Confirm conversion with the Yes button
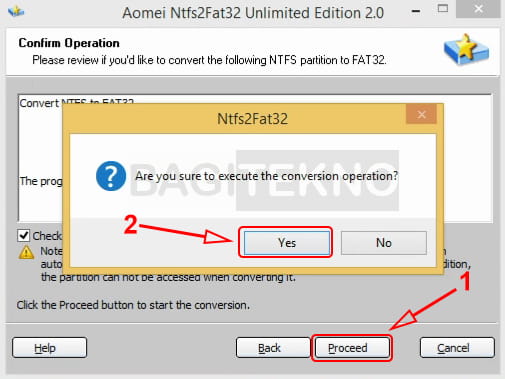 coord(287,243)
